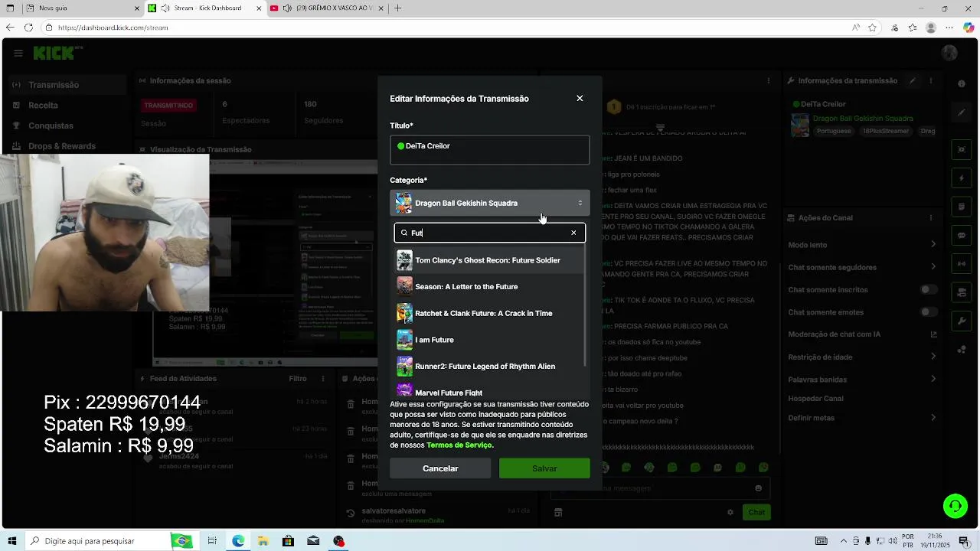
Task: Click the green Chat send button
Action: (756, 512)
